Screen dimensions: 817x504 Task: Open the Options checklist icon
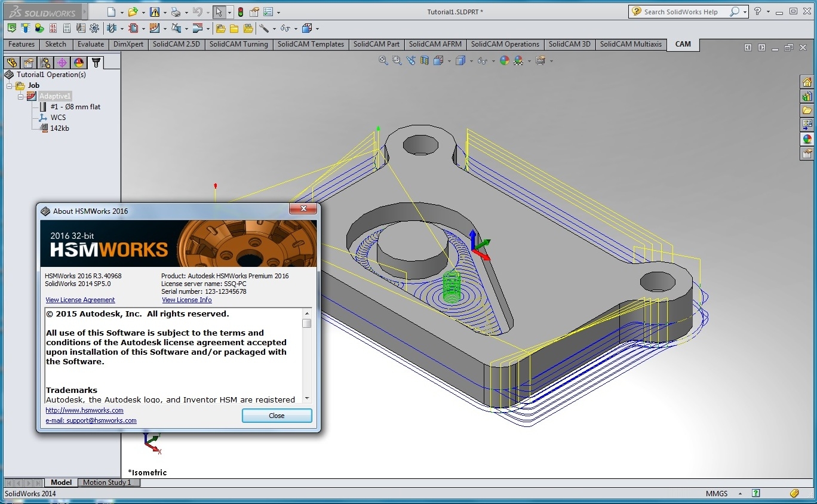(x=268, y=12)
